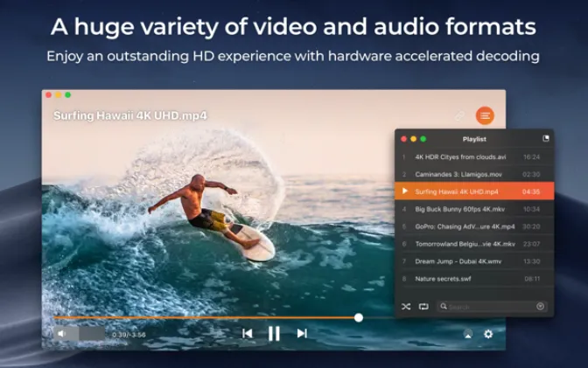Viewport: 588px width, 368px height.
Task: Close the main player window
Action: click(48, 95)
